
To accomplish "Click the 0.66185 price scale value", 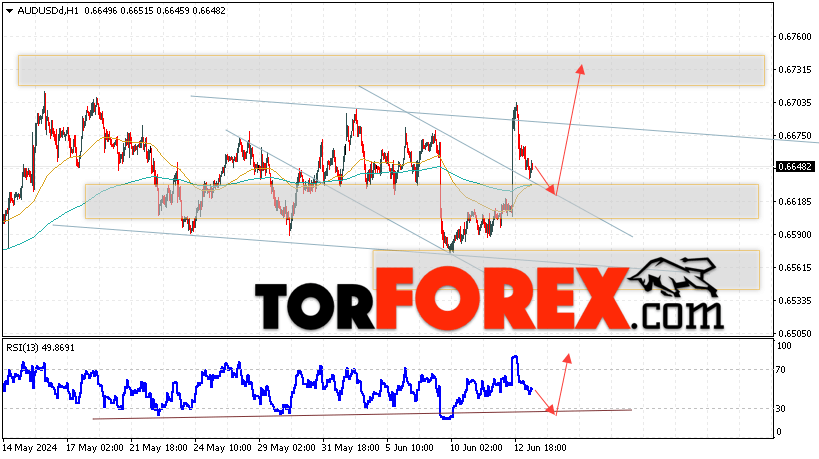I will tap(795, 202).
